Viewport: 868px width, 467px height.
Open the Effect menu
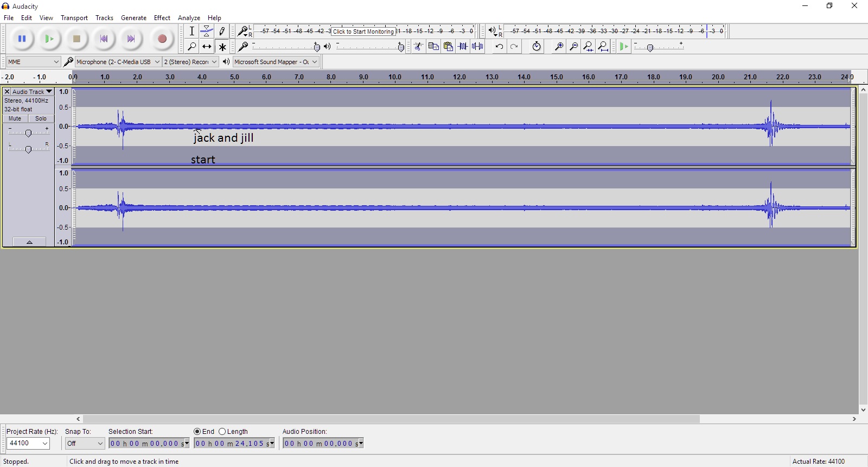pyautogui.click(x=162, y=18)
